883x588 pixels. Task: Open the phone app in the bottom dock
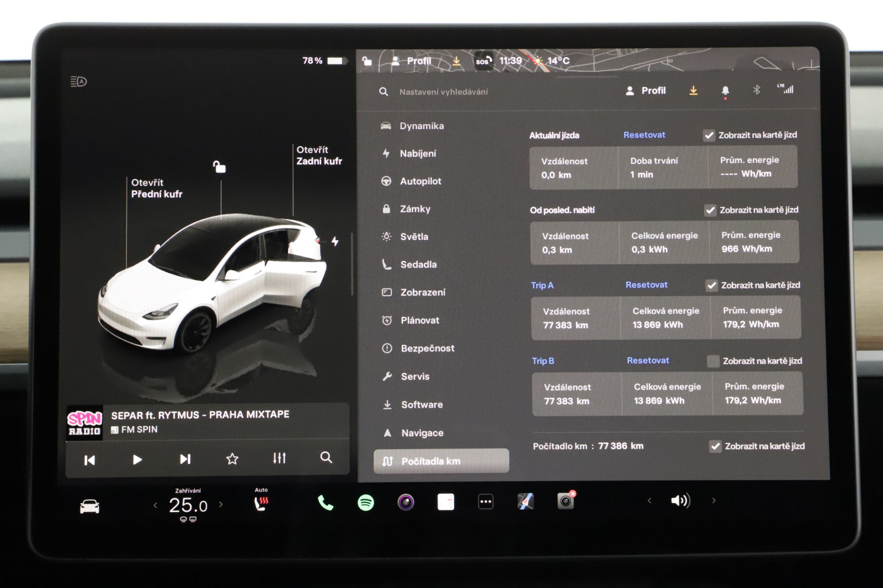coord(325,501)
